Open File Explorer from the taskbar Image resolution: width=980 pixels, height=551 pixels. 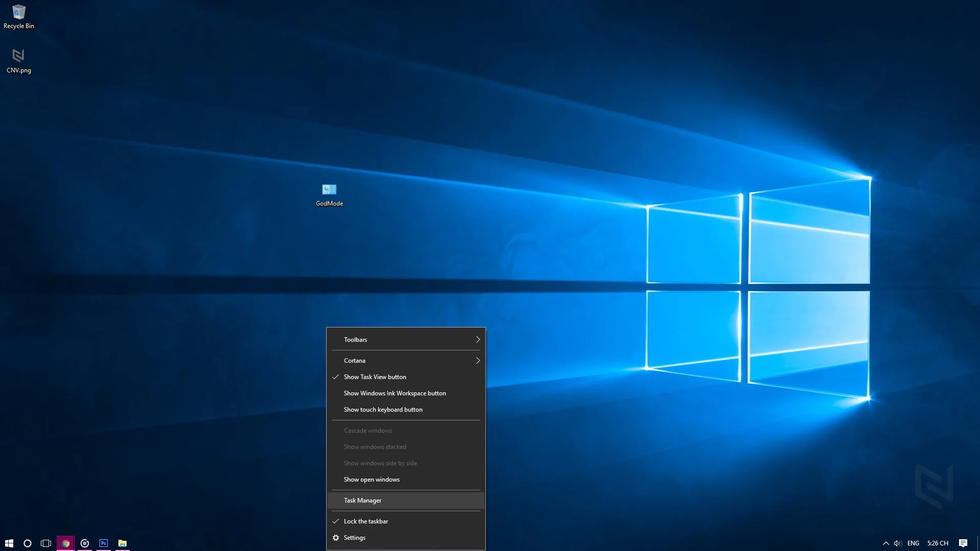[x=122, y=543]
